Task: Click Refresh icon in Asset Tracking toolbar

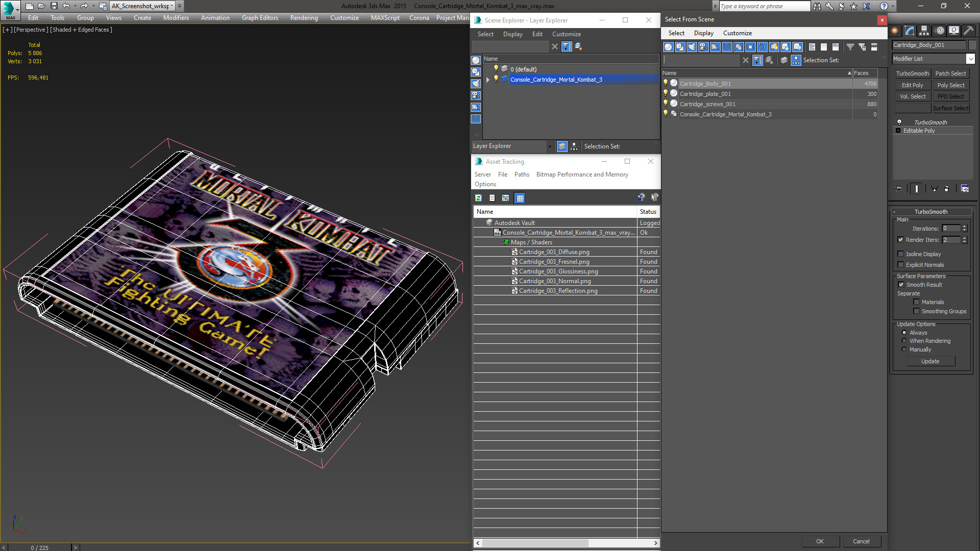Action: coord(478,198)
